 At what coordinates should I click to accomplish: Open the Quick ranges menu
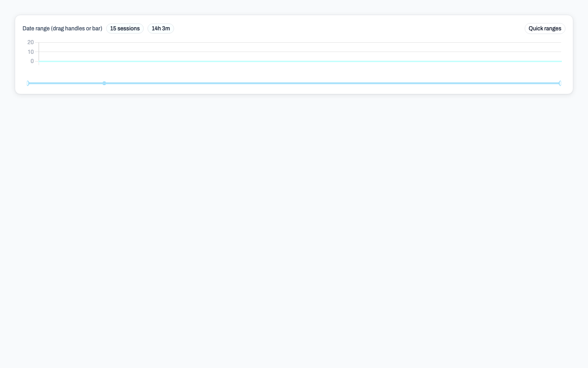(x=545, y=29)
